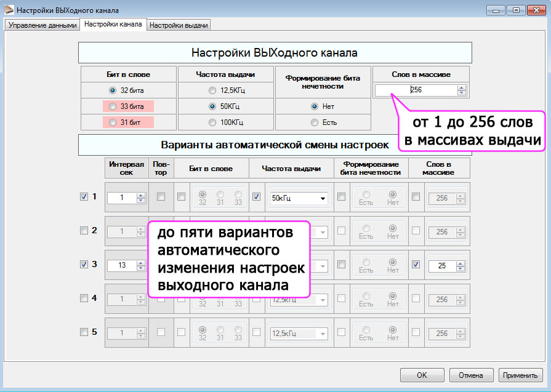Select 'Есть' for parity bit formation
This screenshot has width=551, height=392.
click(x=315, y=122)
